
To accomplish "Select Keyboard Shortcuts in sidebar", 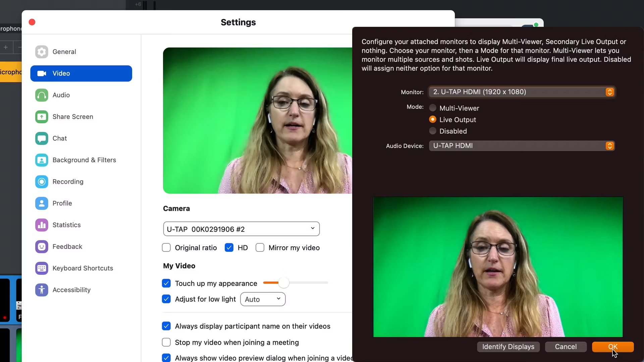I will 81,268.
